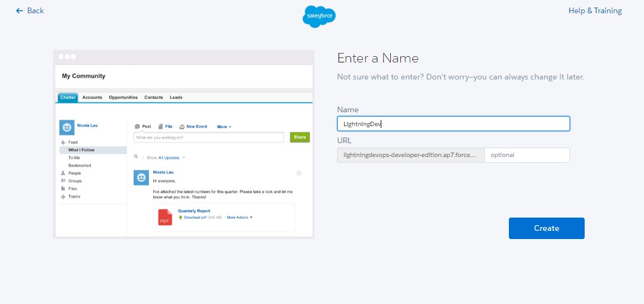
Task: Open the Show All Updates dropdown
Action: pyautogui.click(x=167, y=157)
